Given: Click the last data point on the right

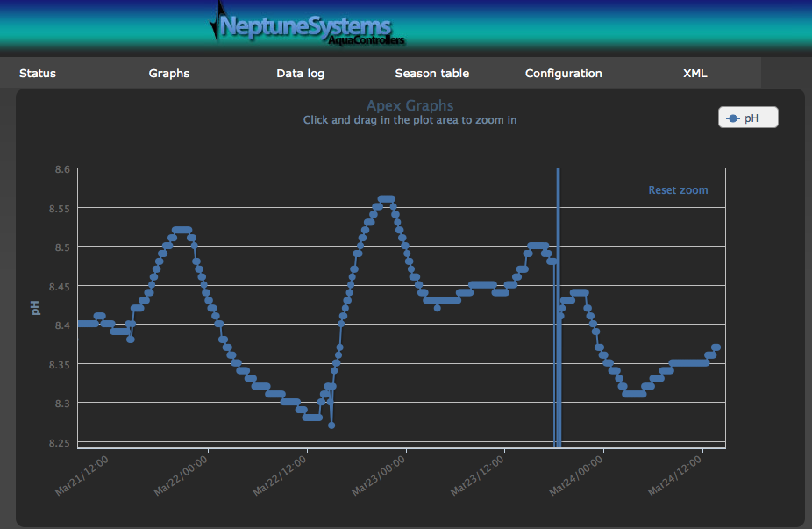Looking at the screenshot, I should tap(716, 347).
